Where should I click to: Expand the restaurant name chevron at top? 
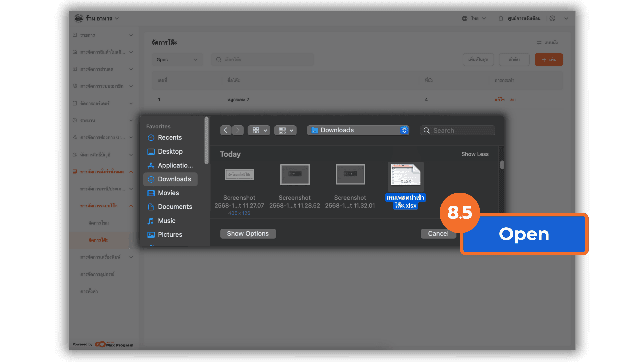[x=117, y=18]
